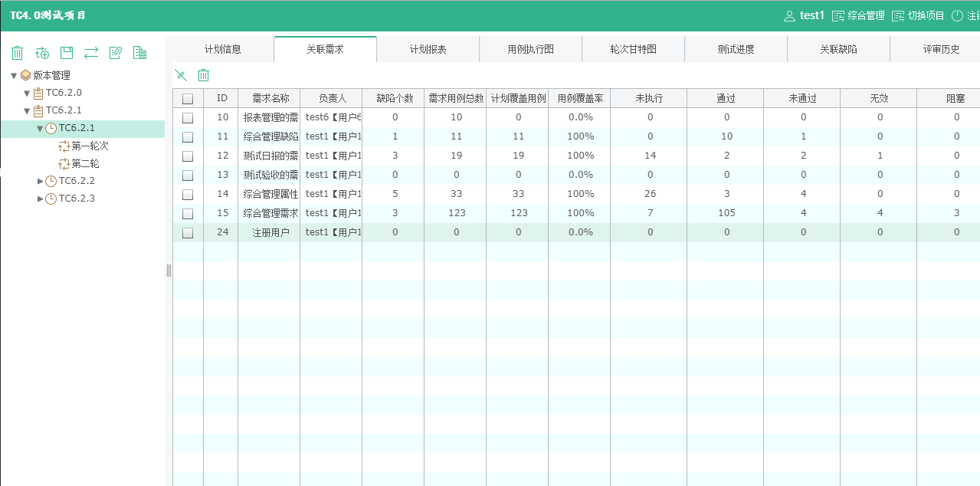Select the 第一轮次 round in the tree
Image resolution: width=980 pixels, height=486 pixels.
[90, 146]
